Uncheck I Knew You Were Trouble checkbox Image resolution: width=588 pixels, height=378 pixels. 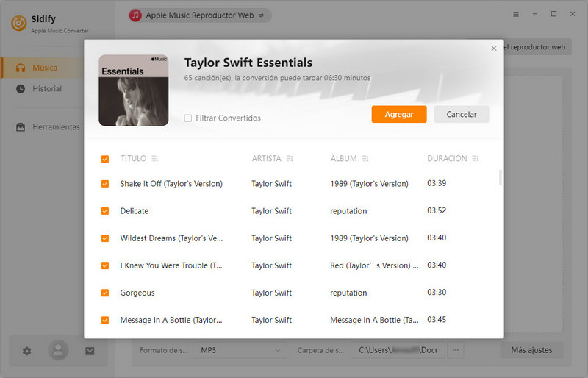(105, 265)
